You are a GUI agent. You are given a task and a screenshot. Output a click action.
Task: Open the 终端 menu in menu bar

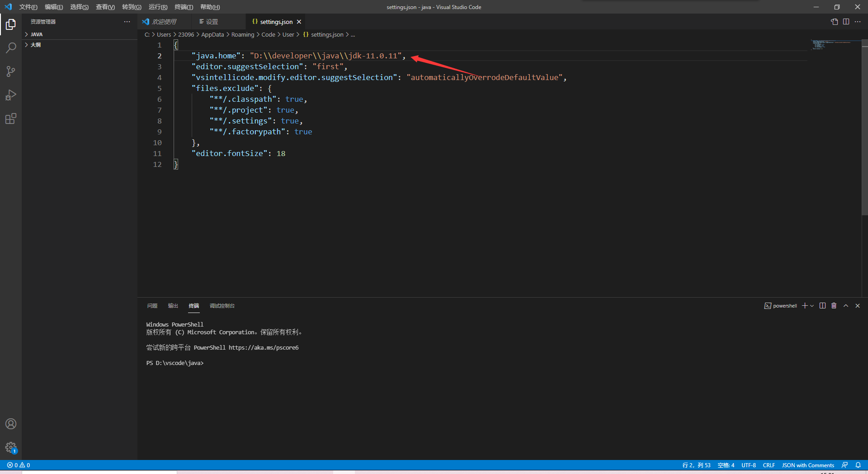click(x=184, y=7)
